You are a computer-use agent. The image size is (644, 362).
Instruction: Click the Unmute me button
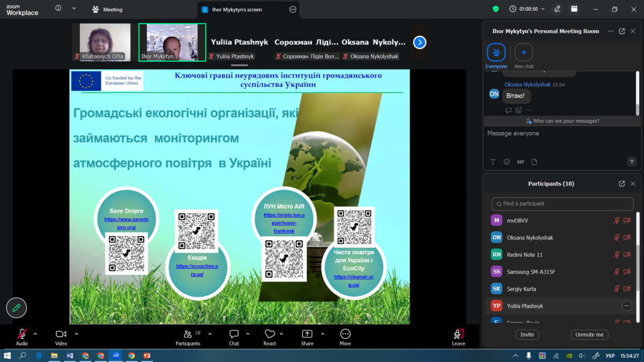[589, 334]
